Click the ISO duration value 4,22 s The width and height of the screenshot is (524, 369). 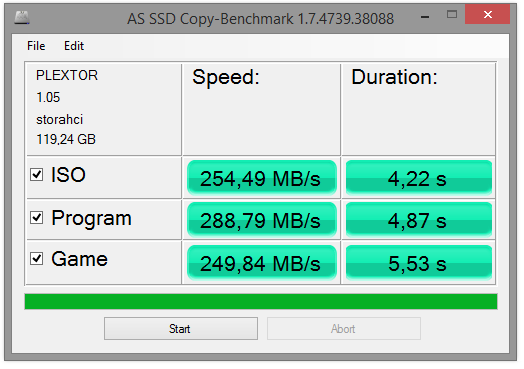[418, 178]
